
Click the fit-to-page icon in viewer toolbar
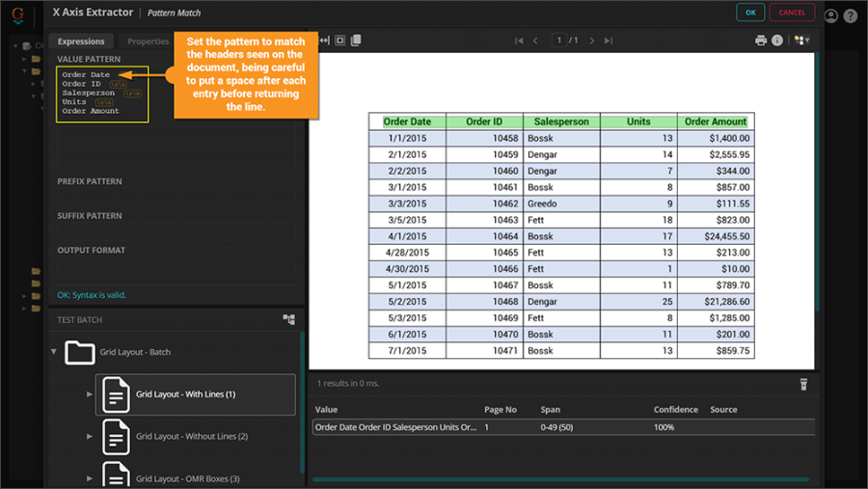point(340,41)
